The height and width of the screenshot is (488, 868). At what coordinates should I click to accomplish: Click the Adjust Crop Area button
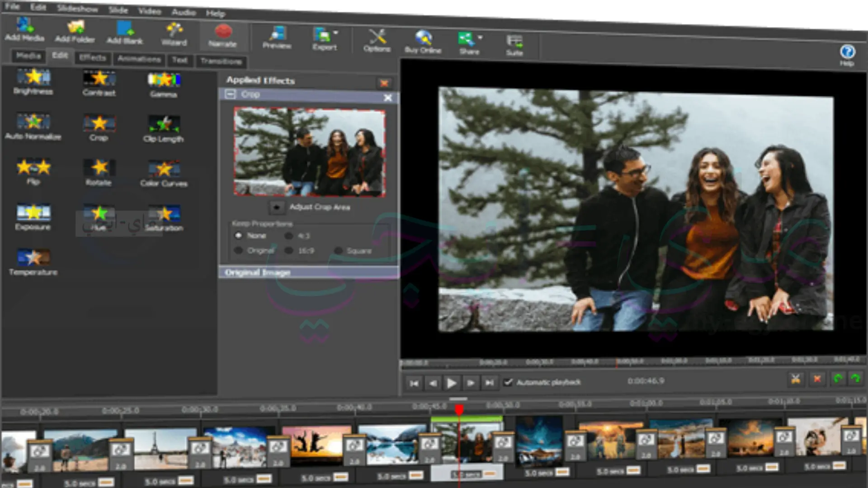[x=277, y=207]
